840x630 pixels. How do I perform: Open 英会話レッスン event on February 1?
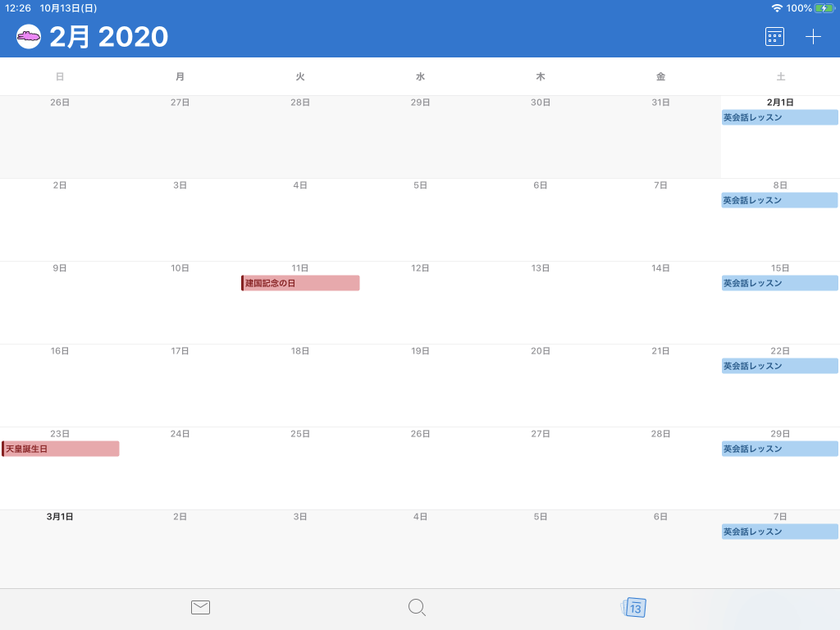pos(779,117)
